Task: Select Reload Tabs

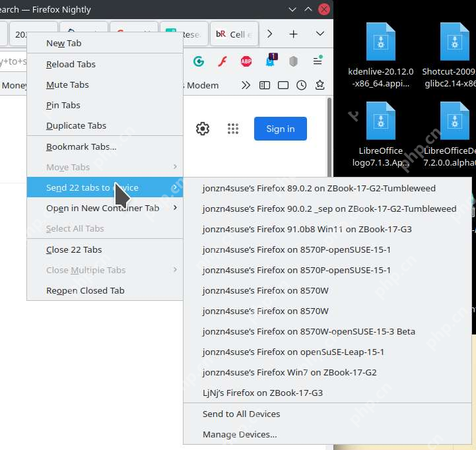Action: click(105, 64)
